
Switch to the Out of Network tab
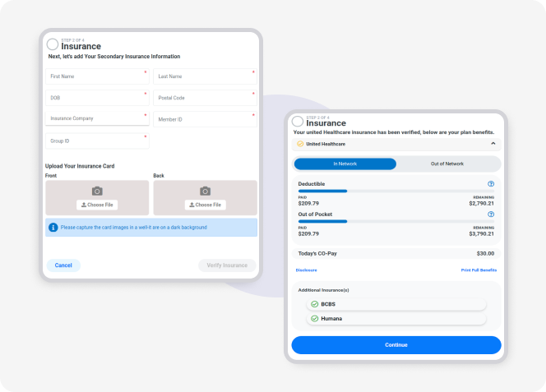coord(447,164)
